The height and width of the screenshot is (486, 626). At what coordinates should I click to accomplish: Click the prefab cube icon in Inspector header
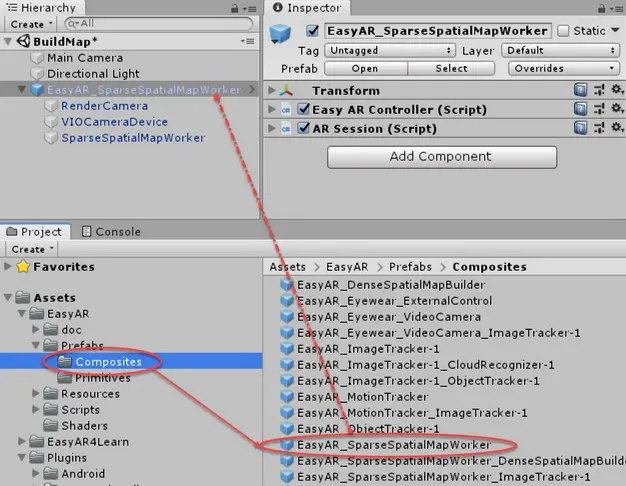(280, 34)
